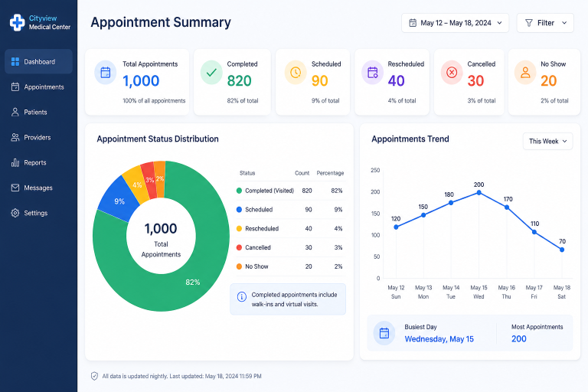588x392 pixels.
Task: Open Providers in the sidebar
Action: coord(38,137)
